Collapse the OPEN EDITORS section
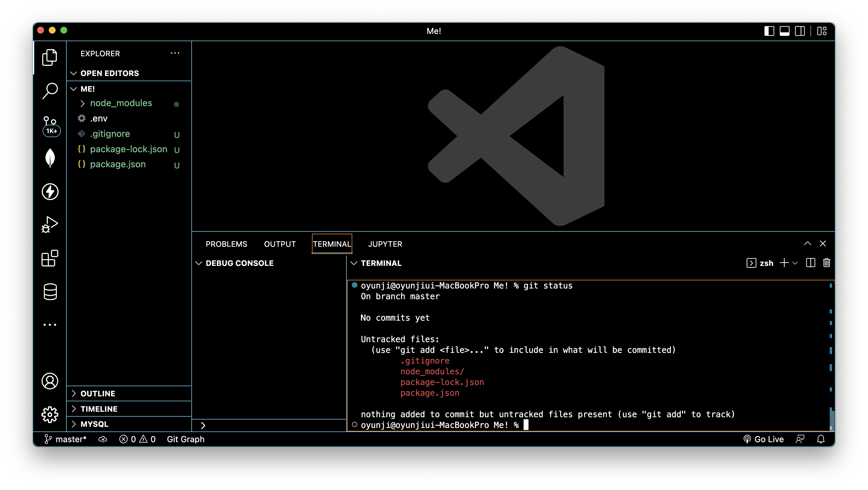Image resolution: width=868 pixels, height=490 pixels. click(129, 73)
